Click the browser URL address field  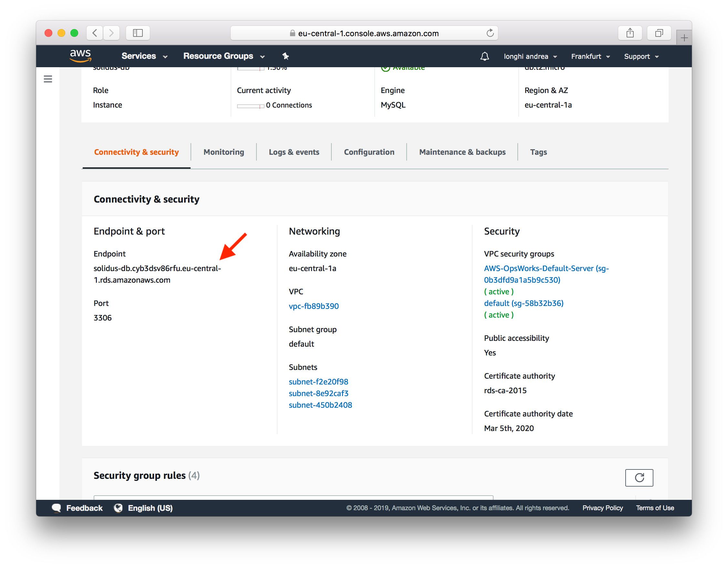368,33
